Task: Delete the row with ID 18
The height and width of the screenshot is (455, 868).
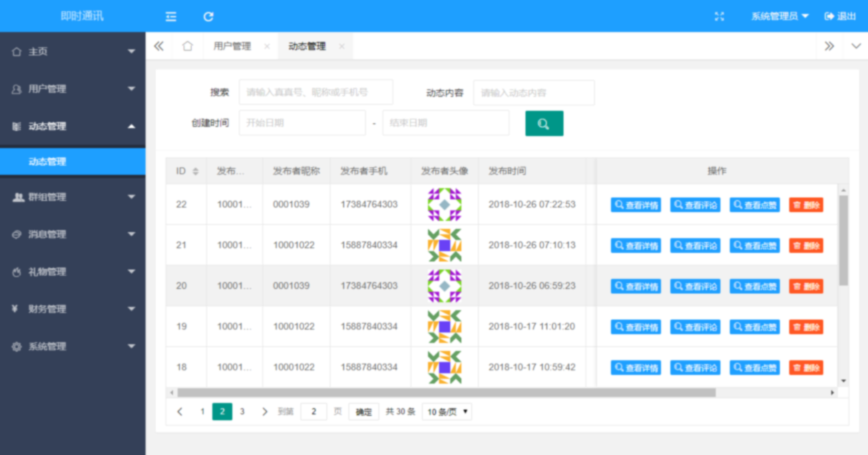Action: coord(806,368)
